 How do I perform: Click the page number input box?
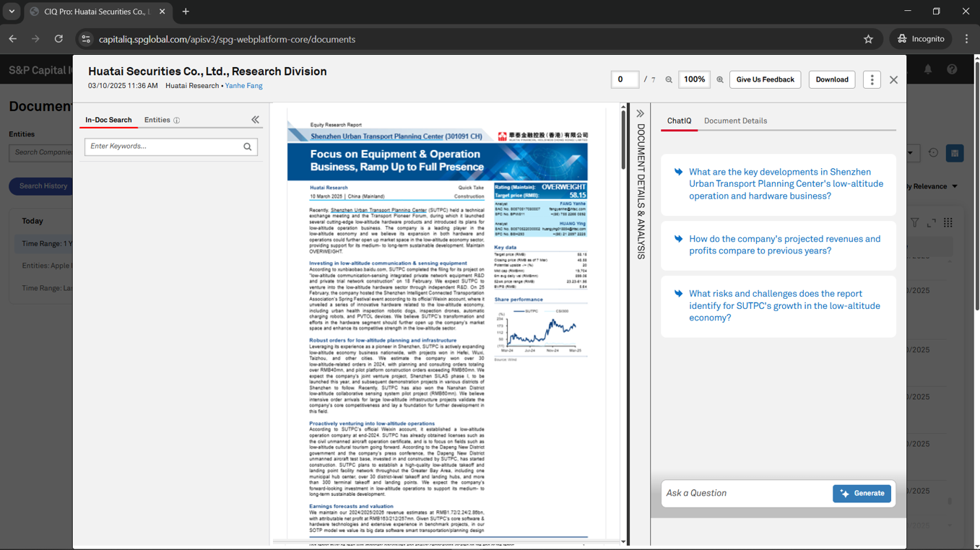coord(625,79)
